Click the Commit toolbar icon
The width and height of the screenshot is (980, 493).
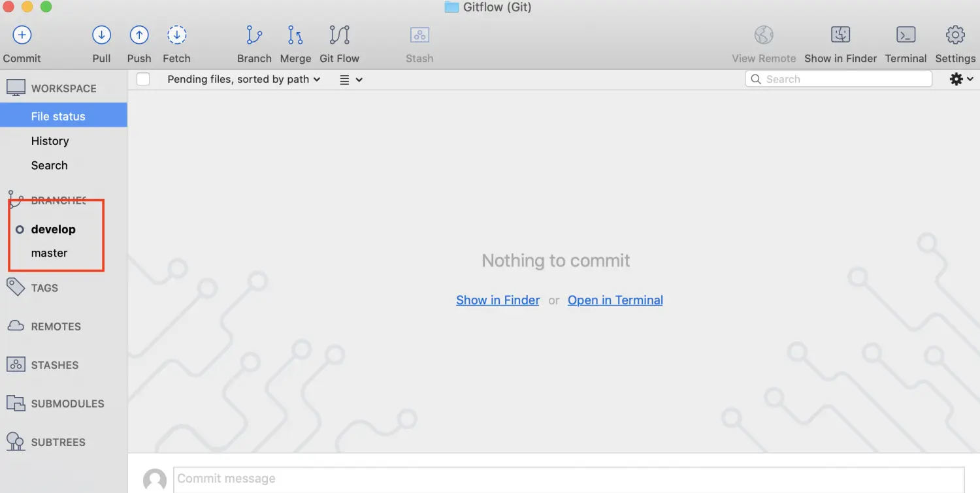click(22, 35)
